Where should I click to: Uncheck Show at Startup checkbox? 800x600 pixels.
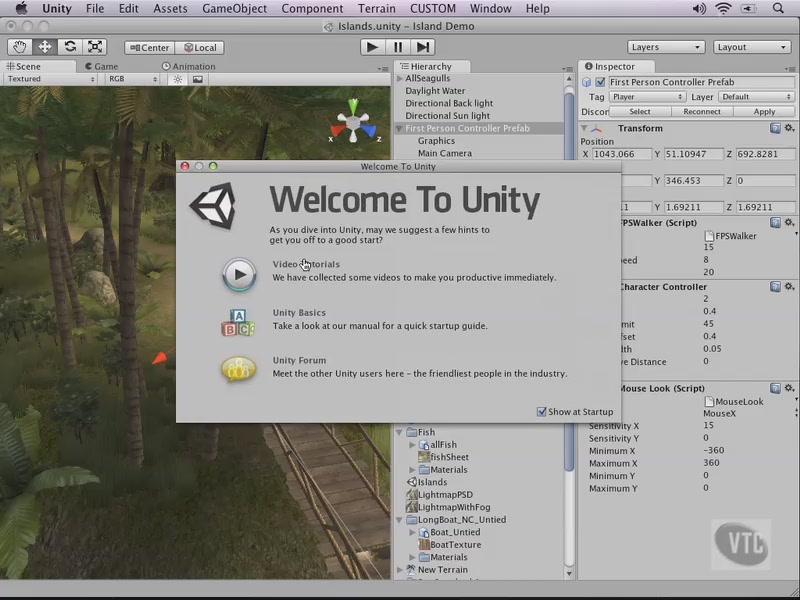pos(542,411)
